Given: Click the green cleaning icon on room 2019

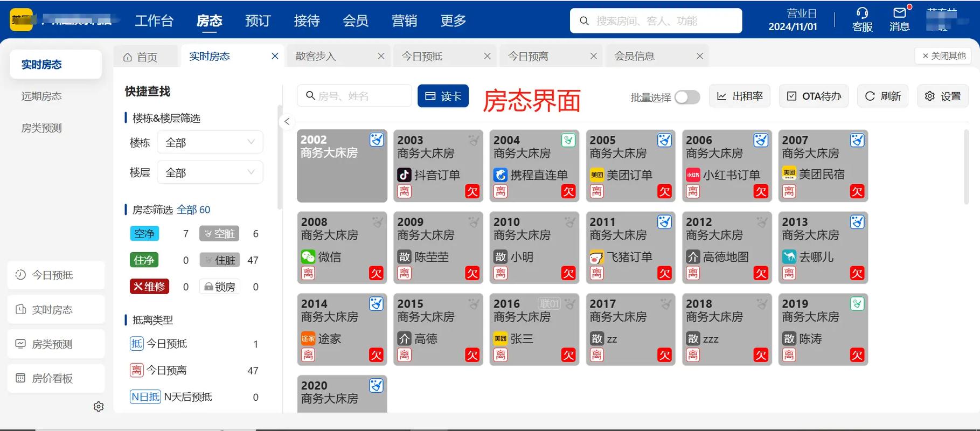Looking at the screenshot, I should tap(857, 304).
